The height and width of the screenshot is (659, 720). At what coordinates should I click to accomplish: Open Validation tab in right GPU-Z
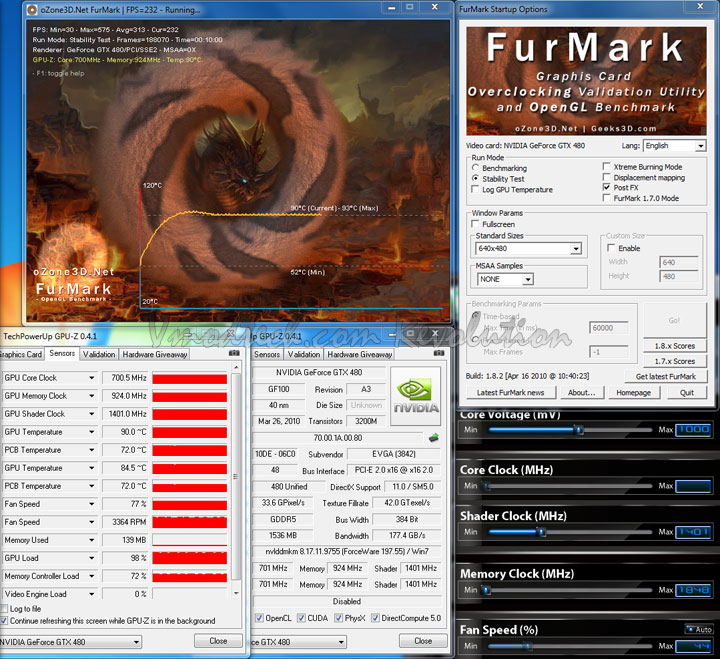(304, 355)
